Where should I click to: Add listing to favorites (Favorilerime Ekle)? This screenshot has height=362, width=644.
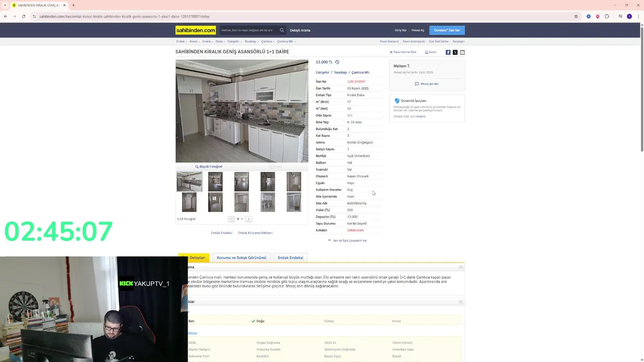pos(403,52)
